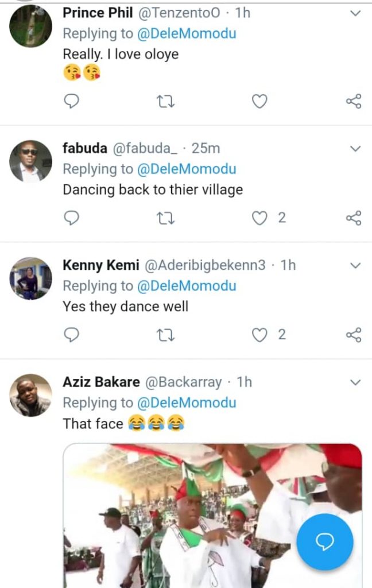
Task: Open @DeleMomodu link in Kenny Kemi's reply
Action: point(187,286)
